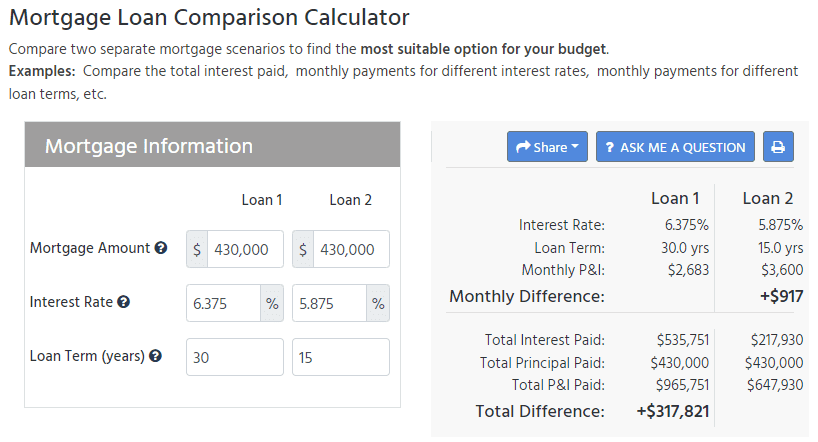The image size is (818, 442).
Task: Click Loan 2 interest rate field
Action: pos(329,303)
